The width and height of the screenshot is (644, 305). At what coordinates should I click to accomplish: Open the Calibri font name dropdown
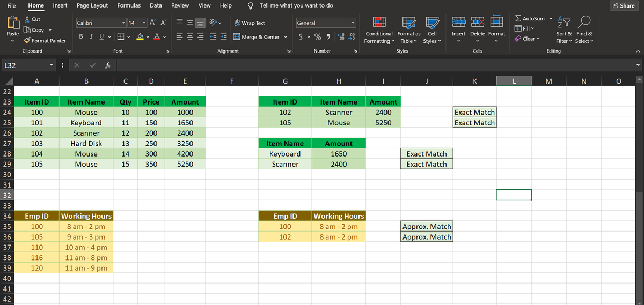click(125, 23)
